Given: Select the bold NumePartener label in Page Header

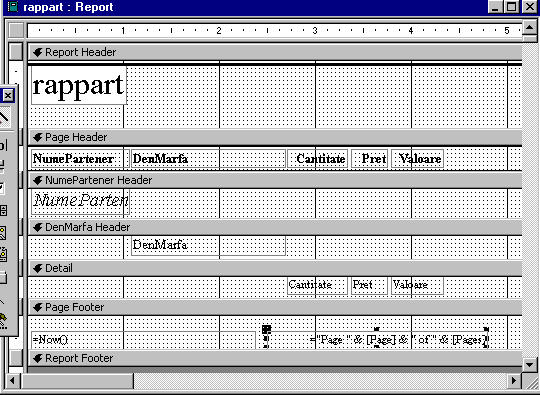Looking at the screenshot, I should [80, 159].
